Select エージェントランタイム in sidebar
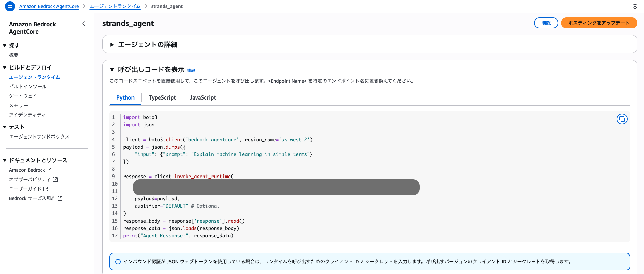The image size is (644, 274). click(35, 77)
